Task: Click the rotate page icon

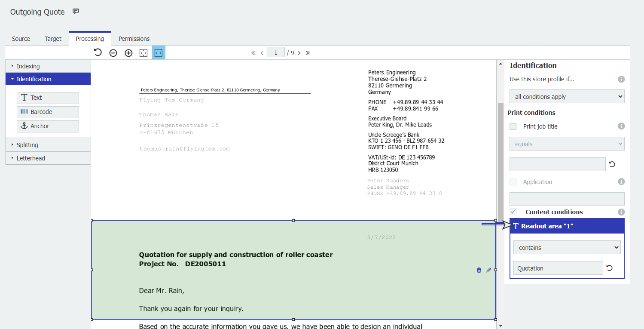Action: click(98, 52)
